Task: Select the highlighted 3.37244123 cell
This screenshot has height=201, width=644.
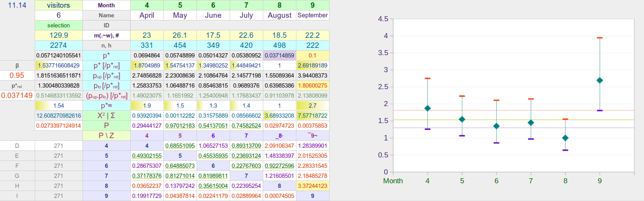Action: click(313, 186)
